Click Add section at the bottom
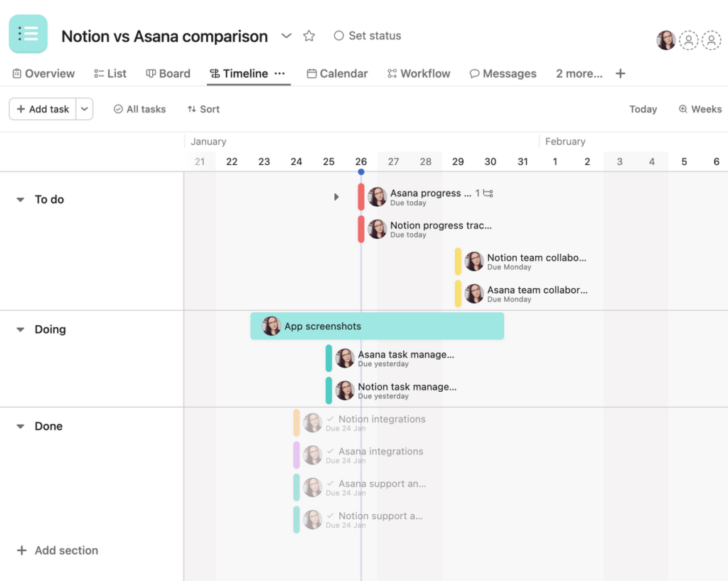Image resolution: width=728 pixels, height=581 pixels. pyautogui.click(x=57, y=550)
